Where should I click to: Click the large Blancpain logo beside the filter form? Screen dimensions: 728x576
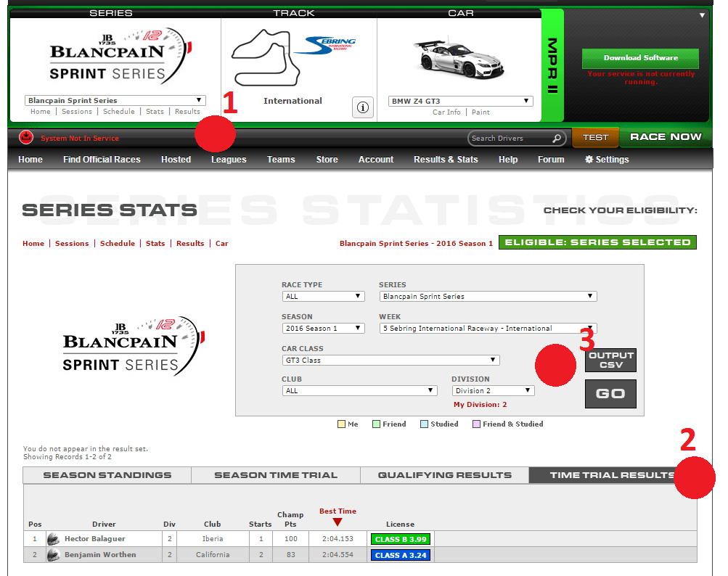pyautogui.click(x=134, y=346)
